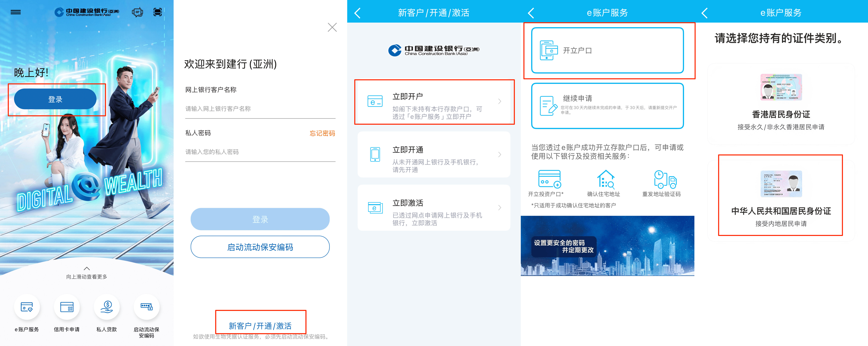Tap the 信用卡申请 icon
This screenshot has height=346, width=868.
coord(67,307)
